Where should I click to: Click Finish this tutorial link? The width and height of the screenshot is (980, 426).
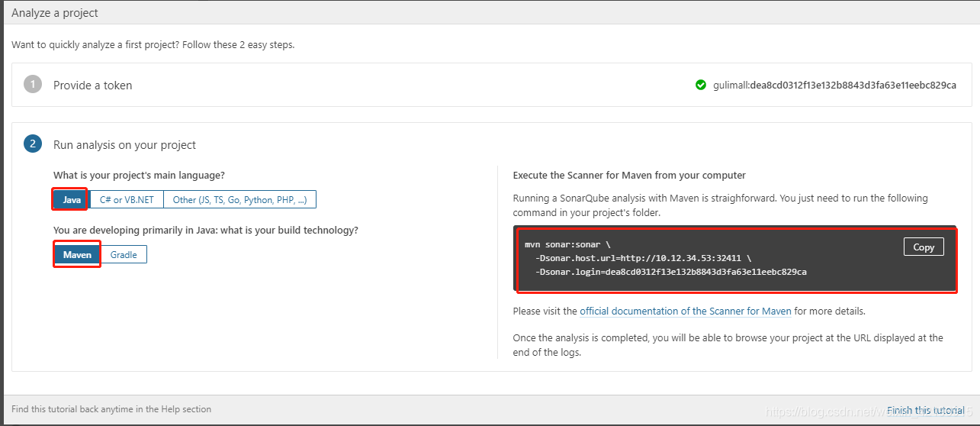click(925, 410)
